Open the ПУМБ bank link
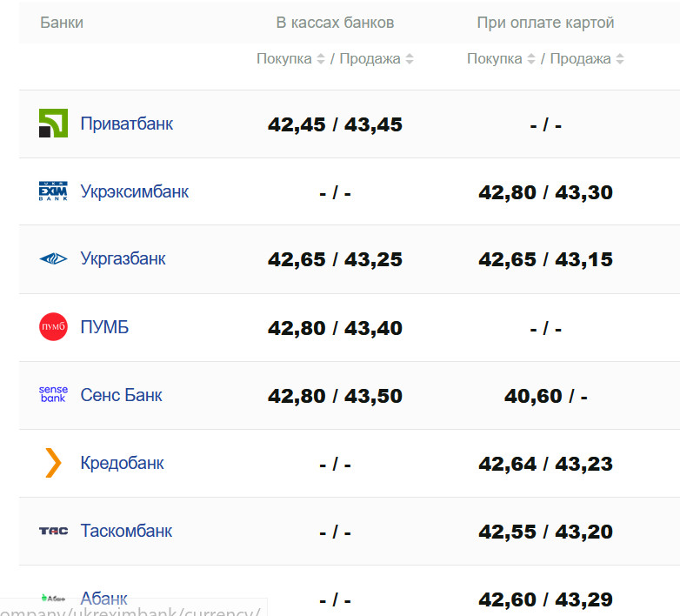Screen dimensions: 680x616 104,327
